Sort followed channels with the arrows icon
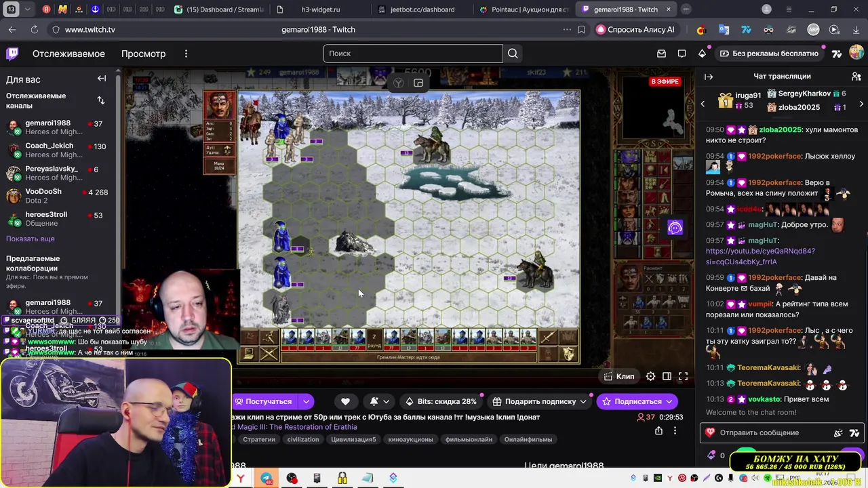Image resolution: width=868 pixels, height=488 pixels. tap(100, 100)
